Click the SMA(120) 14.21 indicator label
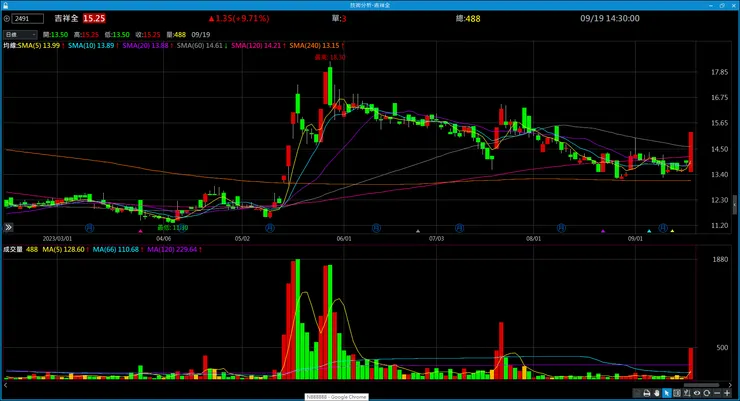Screen dimensions: 740x401 tap(256, 46)
